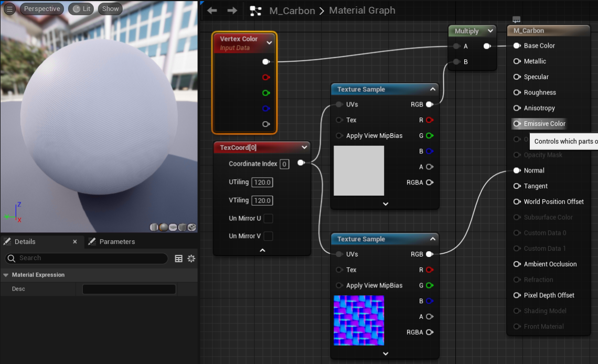Click the M_Carbon breadcrumb link
Screen dimensions: 598x364
pyautogui.click(x=292, y=10)
